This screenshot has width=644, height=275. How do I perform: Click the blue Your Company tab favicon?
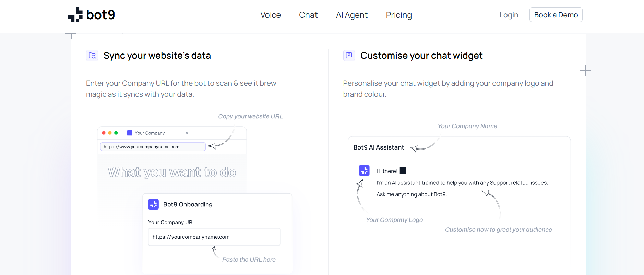pyautogui.click(x=130, y=133)
